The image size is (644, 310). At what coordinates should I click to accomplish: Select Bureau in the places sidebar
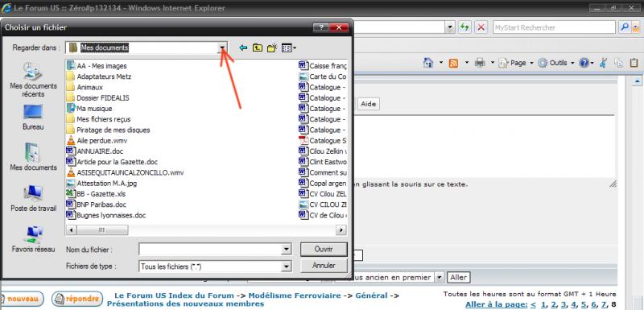[33, 118]
